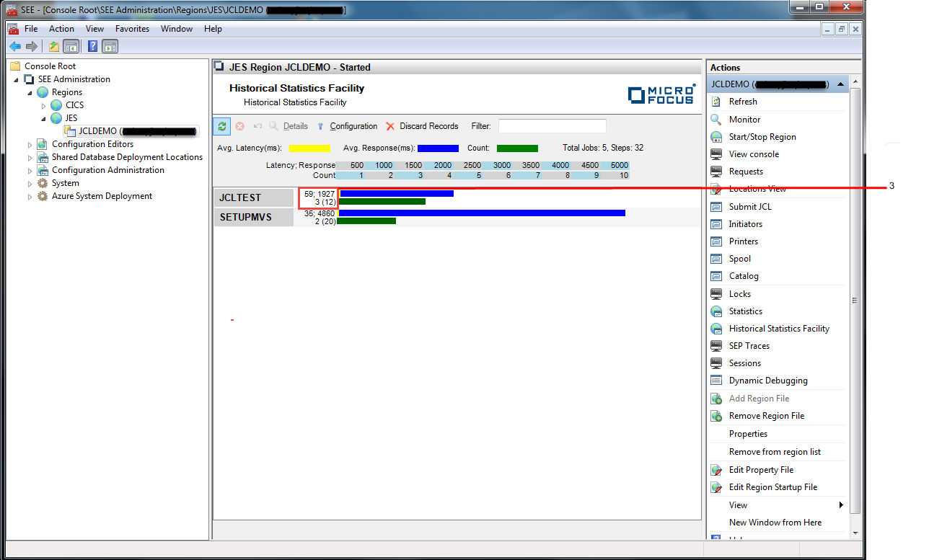Image resolution: width=929 pixels, height=560 pixels.
Task: Expand the Configuration Administration node
Action: [x=30, y=171]
